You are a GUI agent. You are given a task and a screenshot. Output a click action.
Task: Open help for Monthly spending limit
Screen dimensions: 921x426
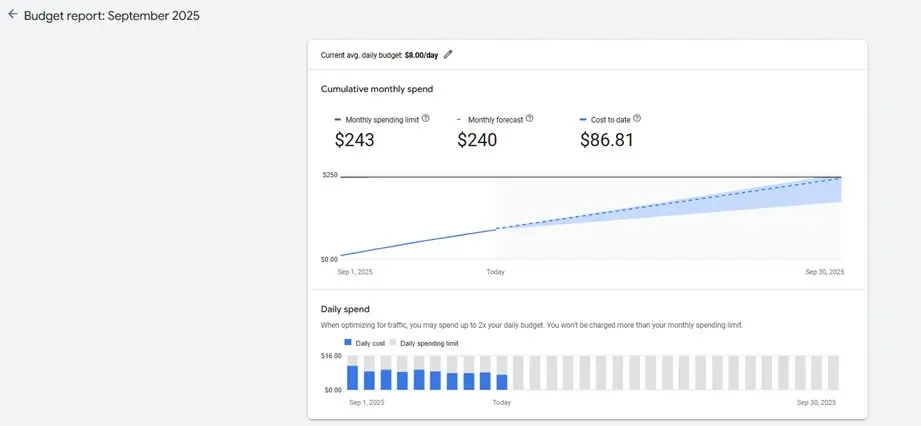point(426,118)
